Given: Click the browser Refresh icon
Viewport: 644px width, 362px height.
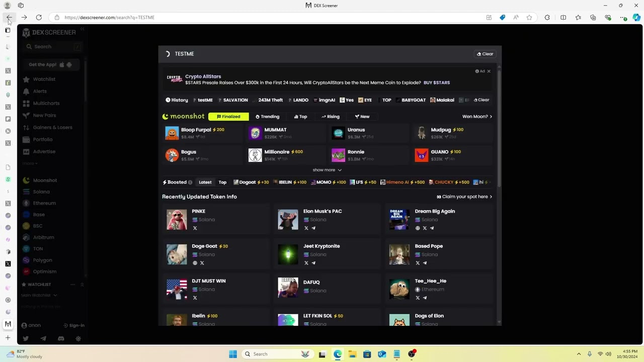Looking at the screenshot, I should [x=39, y=18].
